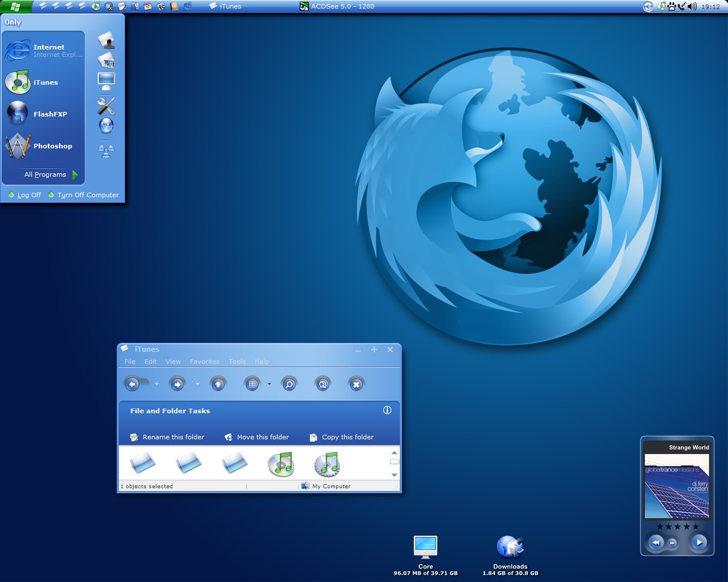Open the Forward history dropdown arrow
Viewport: 728px width, 582px height.
(197, 384)
